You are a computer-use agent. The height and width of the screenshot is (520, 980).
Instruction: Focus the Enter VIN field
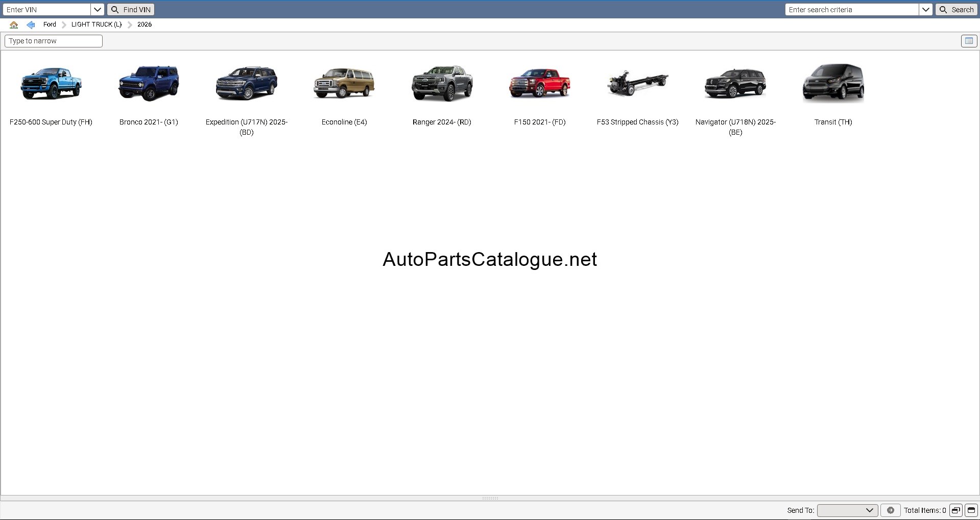(x=47, y=10)
